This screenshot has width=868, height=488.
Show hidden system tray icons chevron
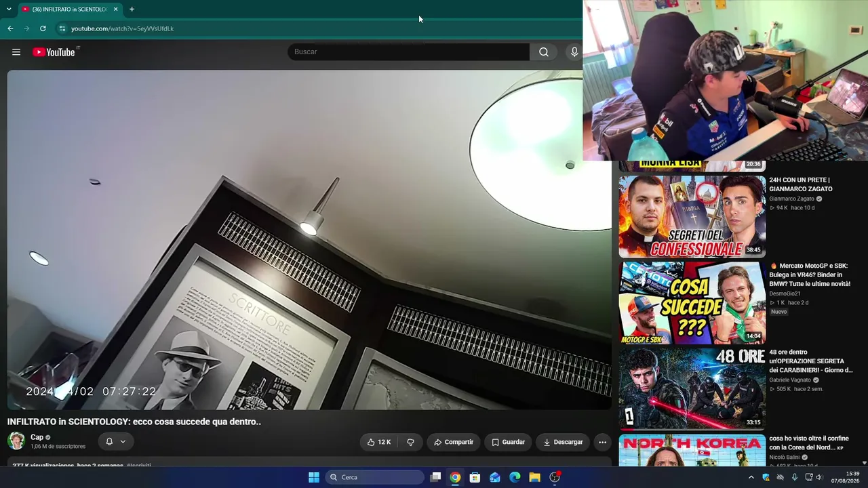751,477
